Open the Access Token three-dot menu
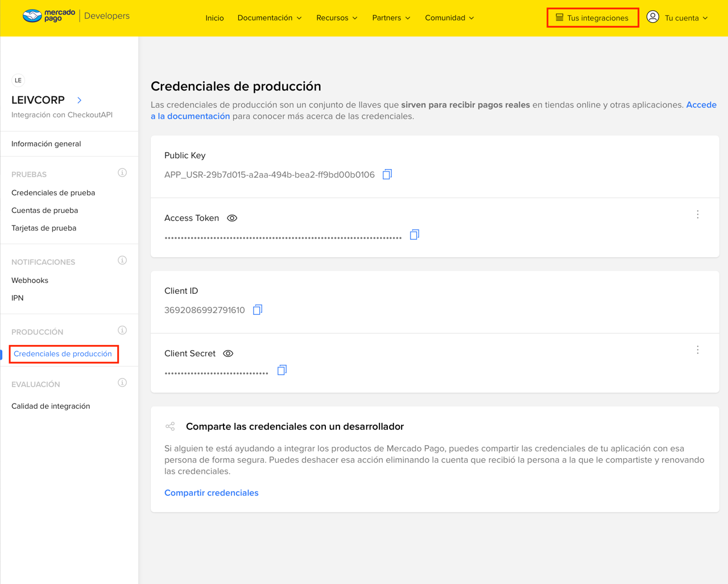 698,215
